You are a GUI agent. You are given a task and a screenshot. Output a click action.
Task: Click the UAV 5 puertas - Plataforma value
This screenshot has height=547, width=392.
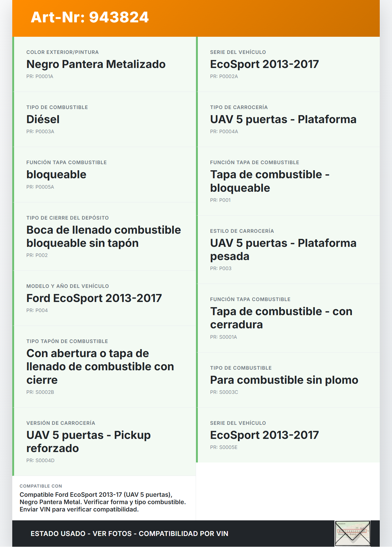tap(283, 119)
